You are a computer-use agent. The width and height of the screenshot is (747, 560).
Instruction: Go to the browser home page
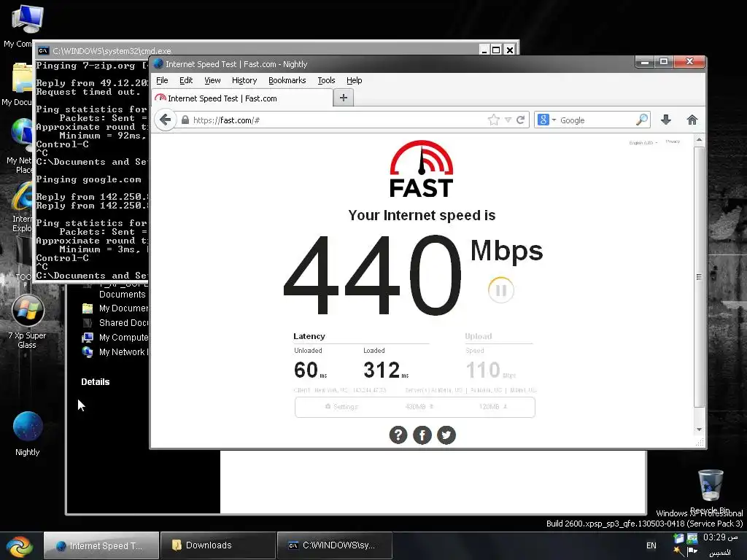tap(692, 120)
